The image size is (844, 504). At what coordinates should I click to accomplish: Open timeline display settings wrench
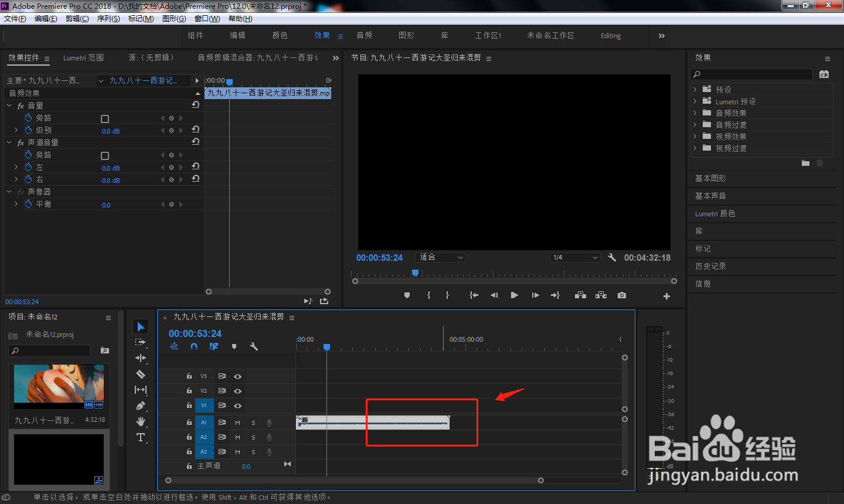click(x=254, y=346)
